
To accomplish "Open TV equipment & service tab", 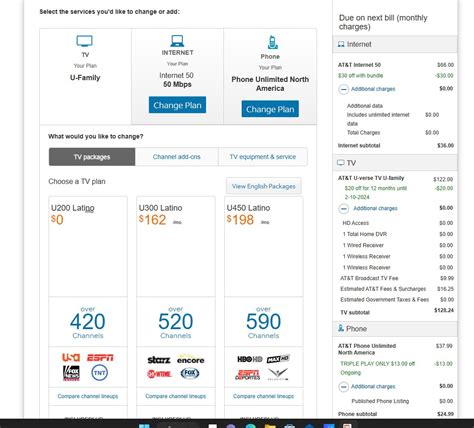I will (263, 157).
